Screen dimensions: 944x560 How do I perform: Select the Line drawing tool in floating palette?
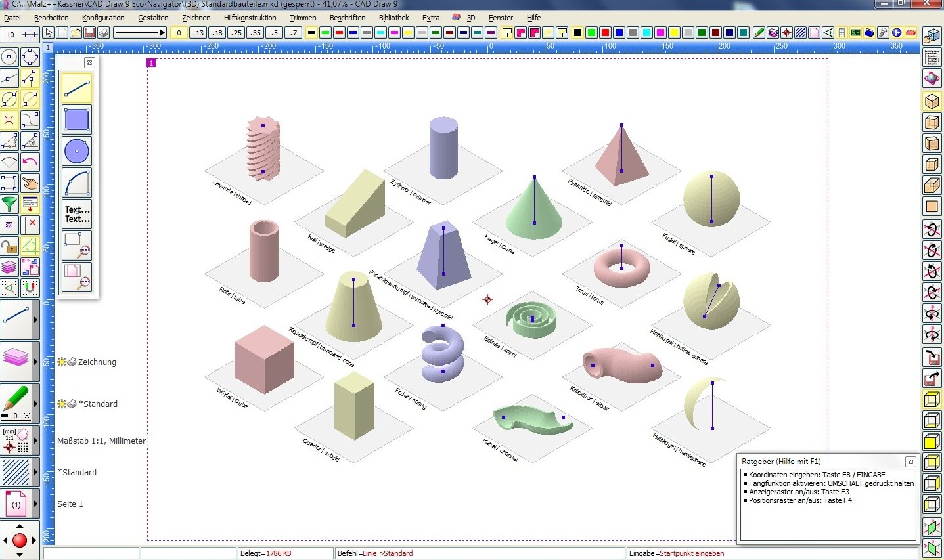pos(77,87)
